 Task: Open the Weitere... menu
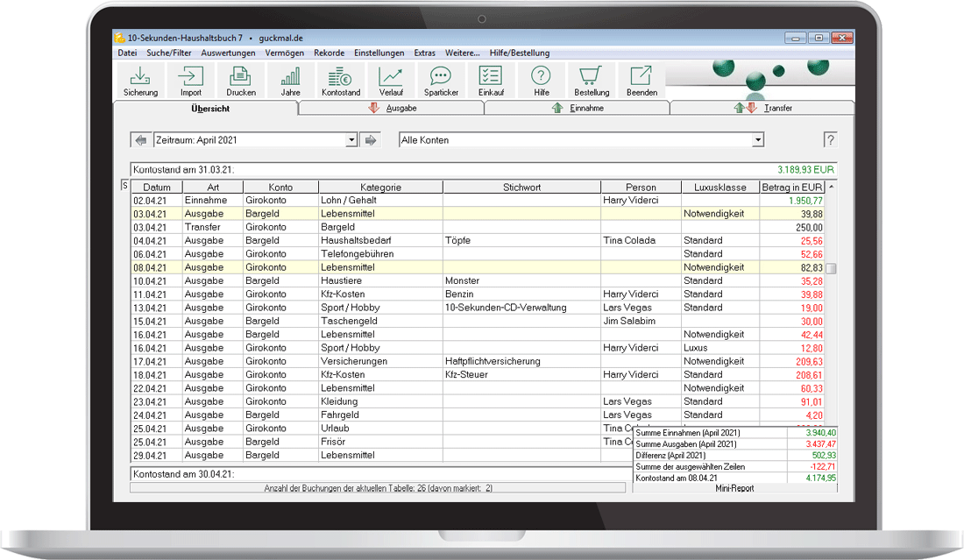(463, 53)
